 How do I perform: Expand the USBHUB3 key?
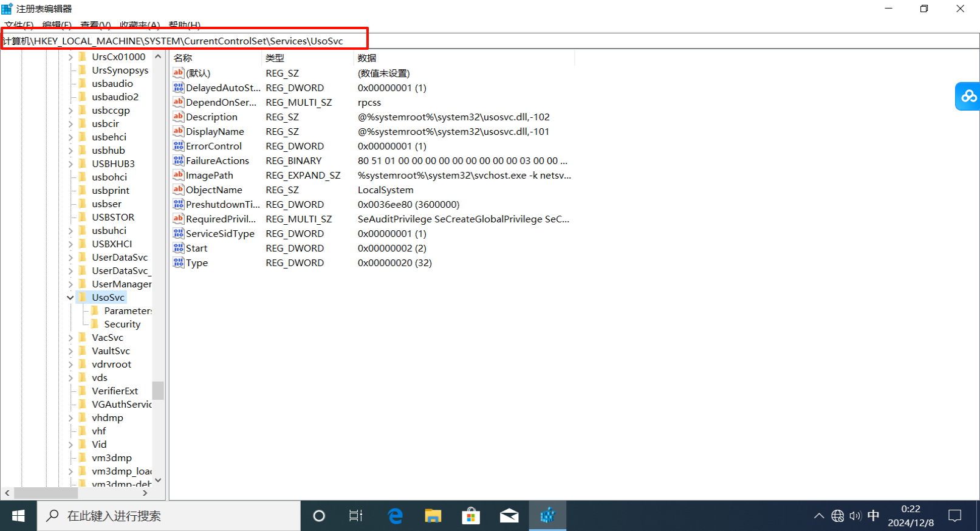(70, 163)
